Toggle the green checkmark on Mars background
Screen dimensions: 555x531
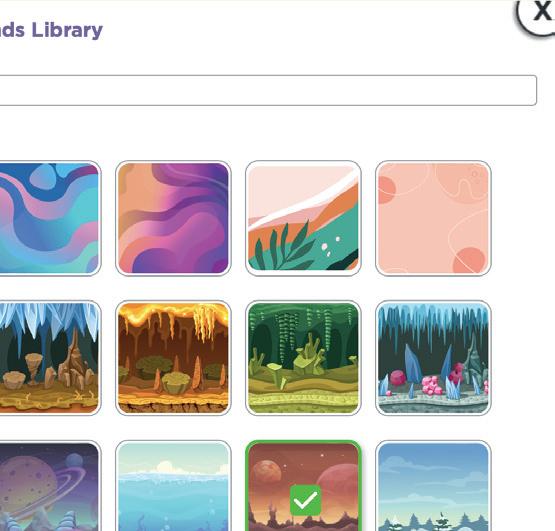[x=305, y=500]
